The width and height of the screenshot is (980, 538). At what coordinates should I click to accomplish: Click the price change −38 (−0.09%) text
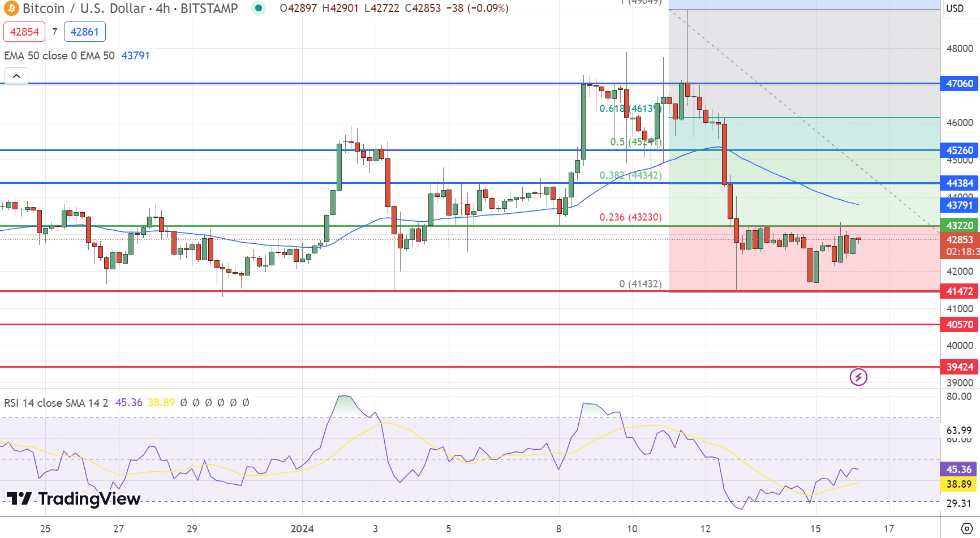click(477, 8)
